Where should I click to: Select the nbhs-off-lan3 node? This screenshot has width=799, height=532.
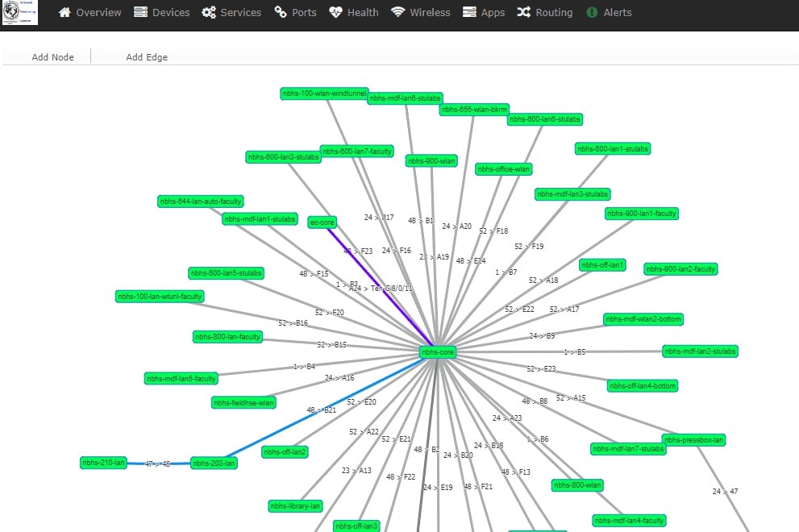[x=356, y=526]
